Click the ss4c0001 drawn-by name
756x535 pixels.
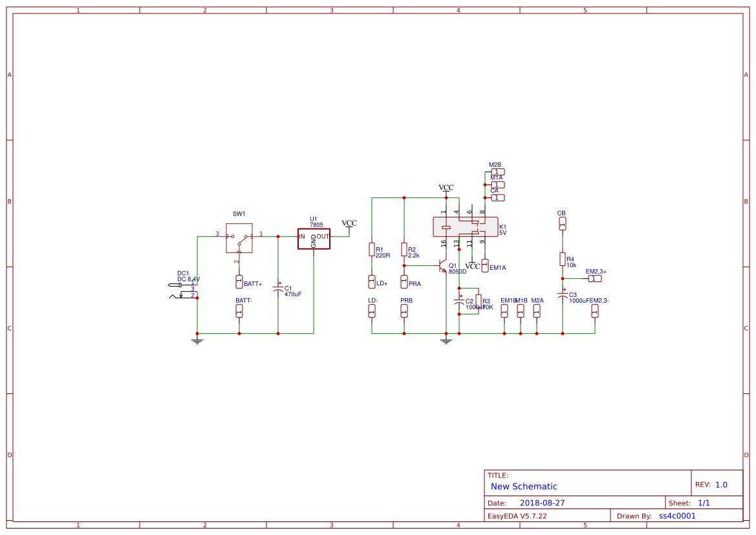tap(676, 516)
